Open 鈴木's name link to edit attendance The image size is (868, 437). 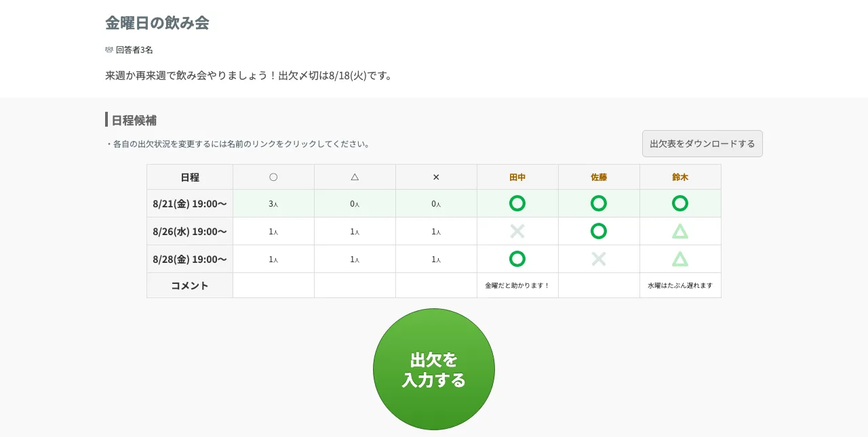coord(680,178)
